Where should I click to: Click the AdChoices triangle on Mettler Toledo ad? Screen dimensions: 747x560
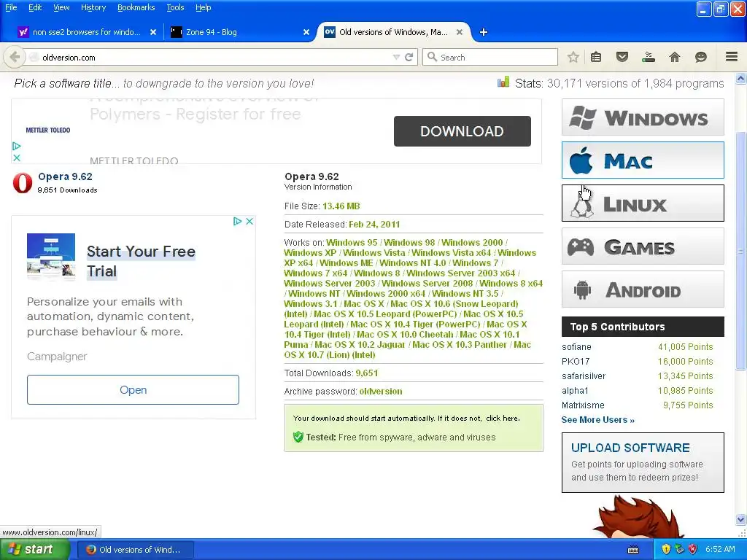coord(17,146)
